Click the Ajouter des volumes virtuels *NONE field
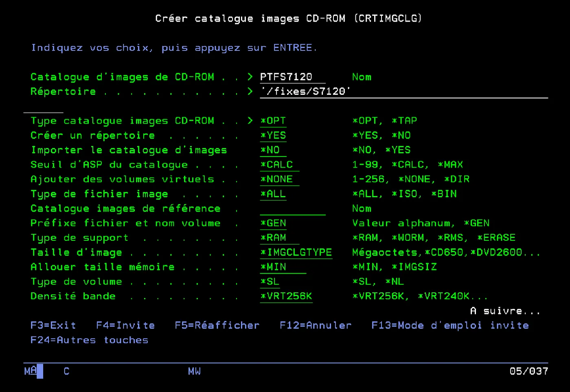The image size is (570, 392). point(280,179)
